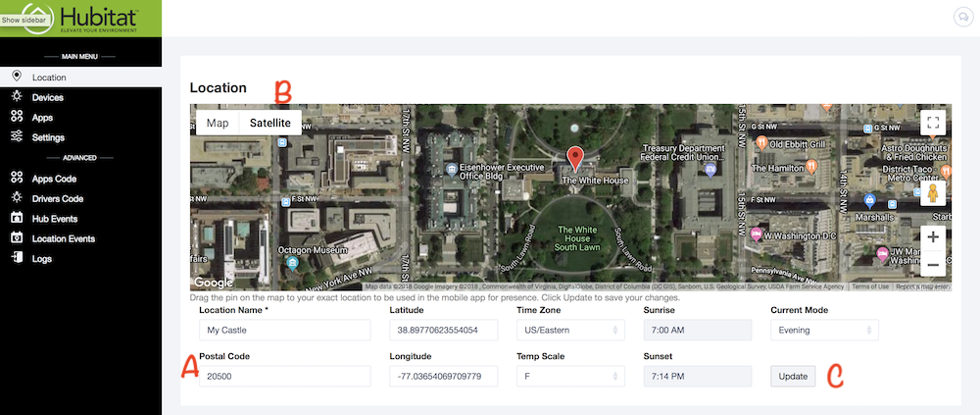Zoom in on the map

point(933,237)
